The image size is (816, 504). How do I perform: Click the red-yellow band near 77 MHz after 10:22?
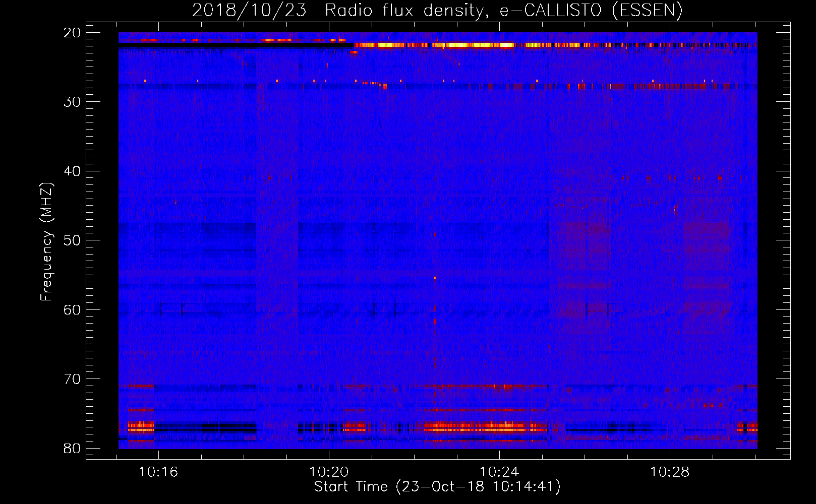(485, 427)
